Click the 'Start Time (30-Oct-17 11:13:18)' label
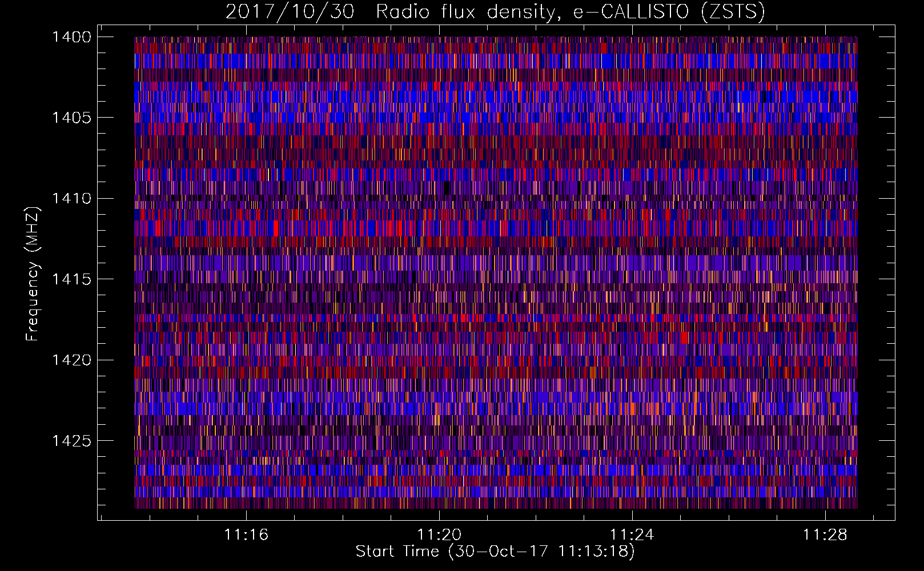 [x=495, y=552]
